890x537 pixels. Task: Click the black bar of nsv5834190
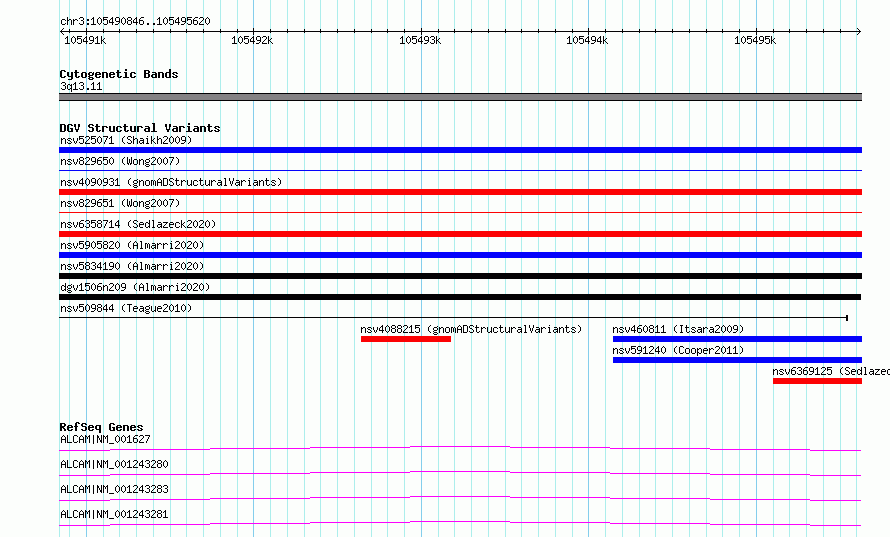click(x=460, y=276)
